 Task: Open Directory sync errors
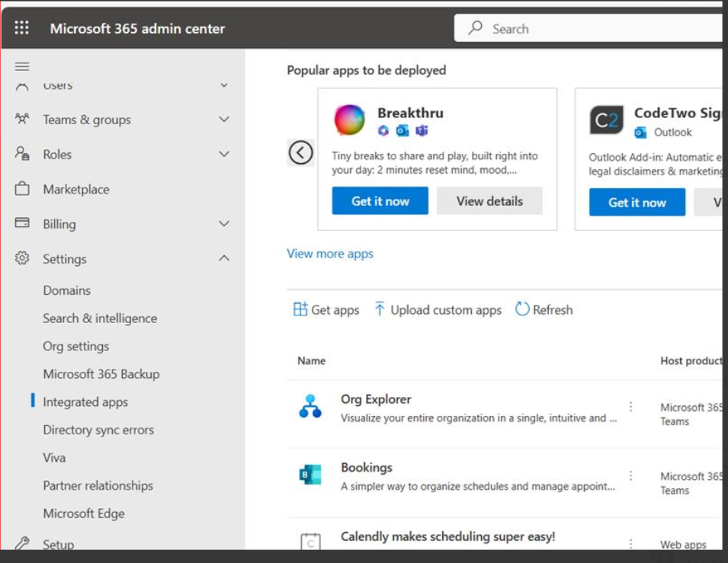coord(98,430)
